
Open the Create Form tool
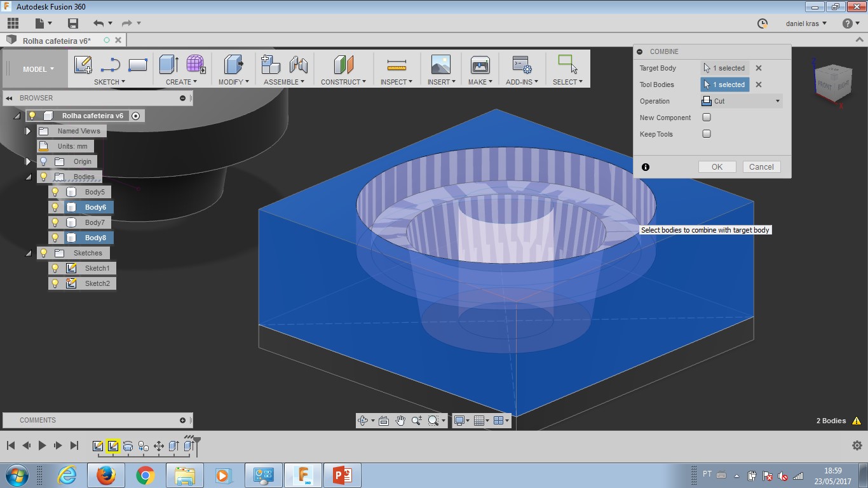tap(196, 65)
